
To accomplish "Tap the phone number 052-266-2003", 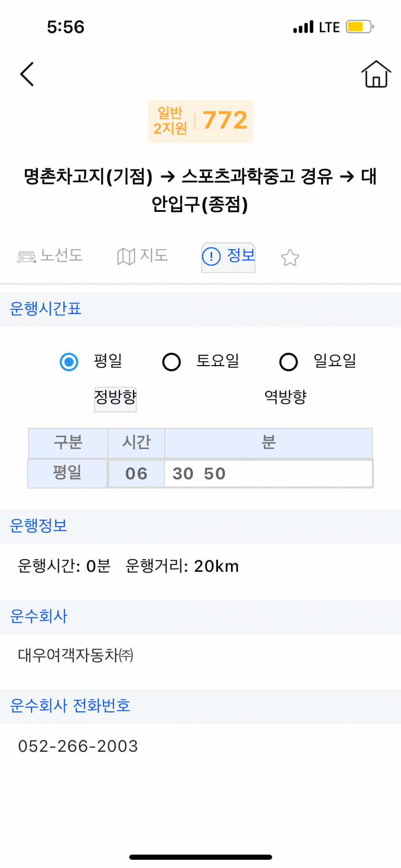I will tap(78, 746).
